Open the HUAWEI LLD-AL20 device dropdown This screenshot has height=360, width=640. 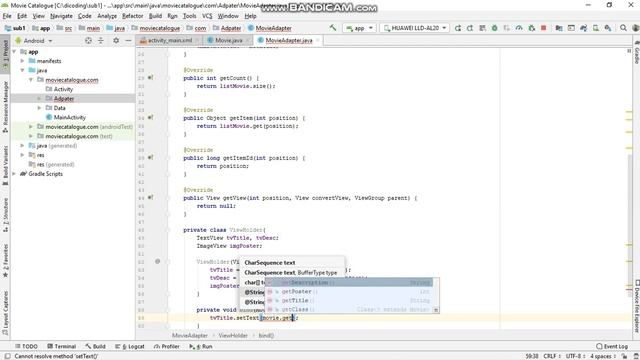414,28
